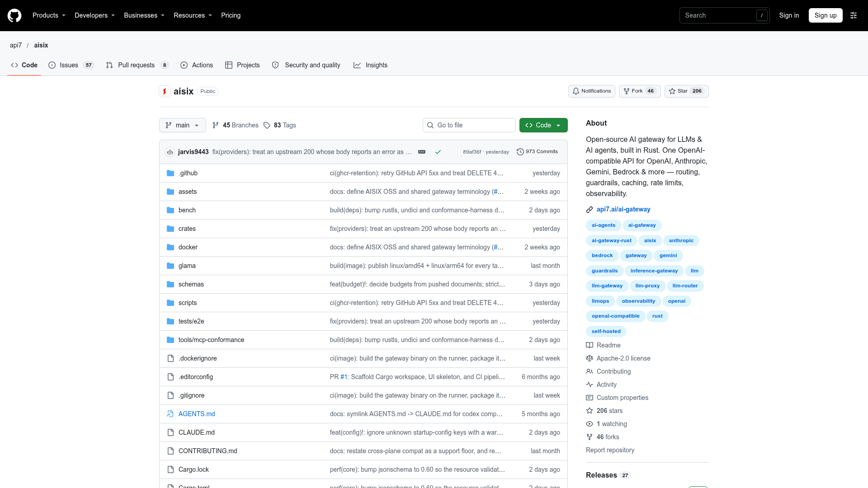Click the Report repository link
Viewport: 868px width, 488px height.
pyautogui.click(x=610, y=450)
